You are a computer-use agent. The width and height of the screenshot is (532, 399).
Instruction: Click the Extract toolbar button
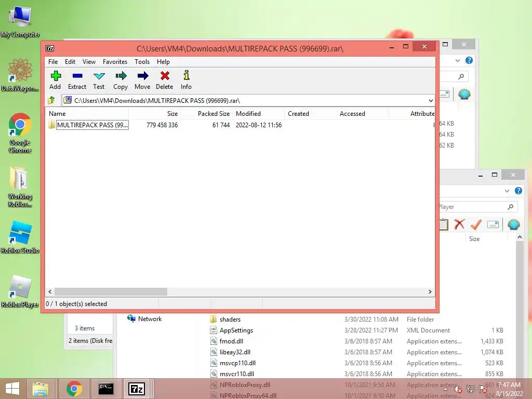(77, 81)
